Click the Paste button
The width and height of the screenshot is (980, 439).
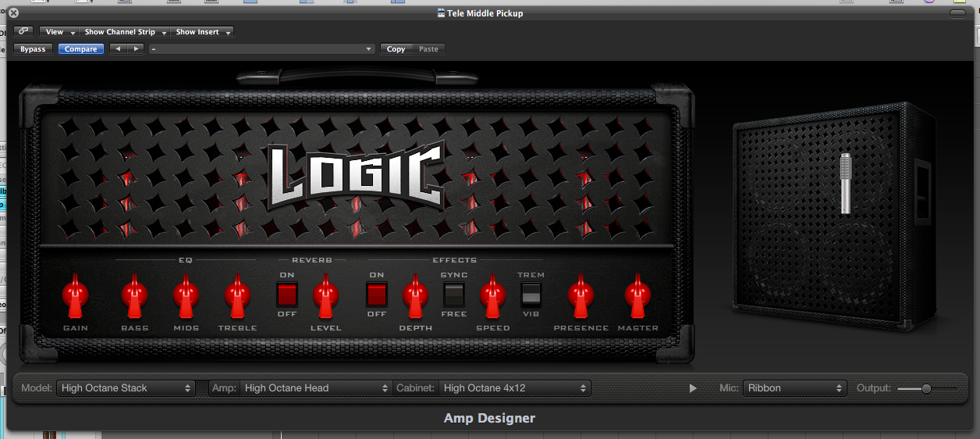pos(428,49)
